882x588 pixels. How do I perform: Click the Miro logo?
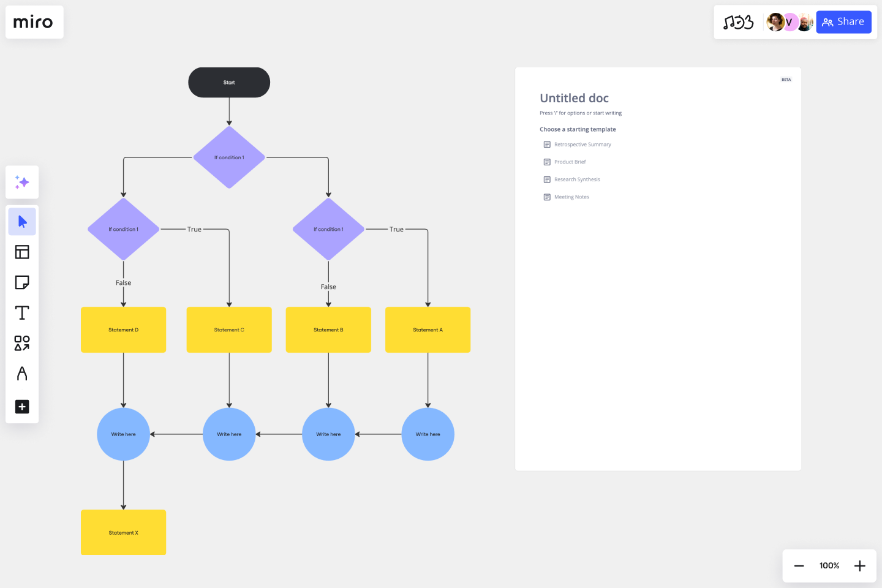click(34, 22)
